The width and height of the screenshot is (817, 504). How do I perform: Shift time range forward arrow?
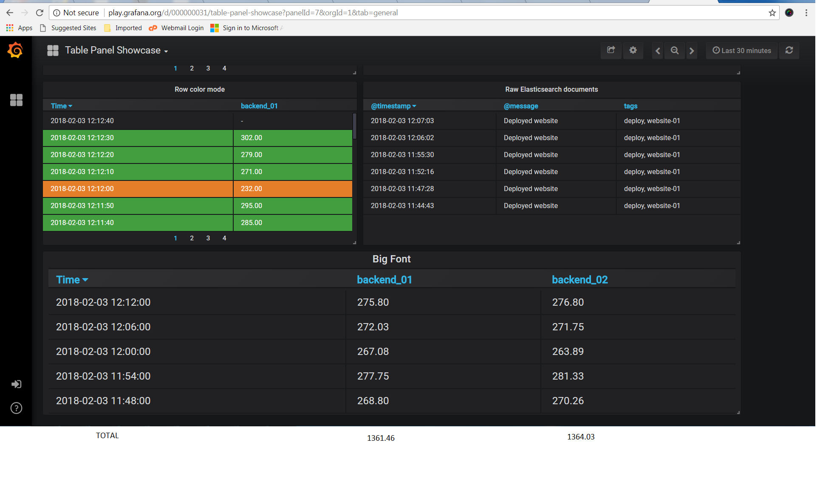[x=692, y=51]
